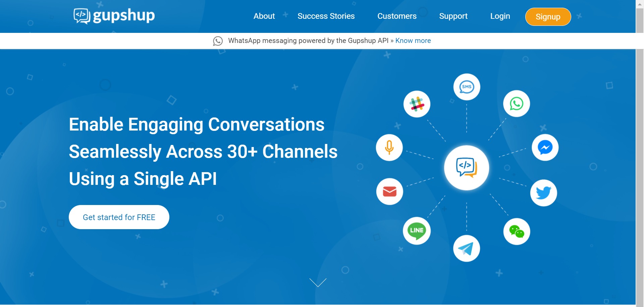Open the Customers page
The image size is (644, 307).
pyautogui.click(x=397, y=16)
